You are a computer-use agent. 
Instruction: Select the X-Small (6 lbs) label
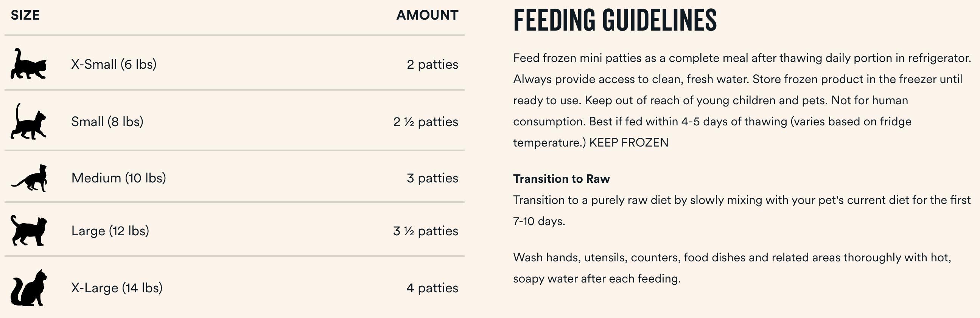[114, 64]
